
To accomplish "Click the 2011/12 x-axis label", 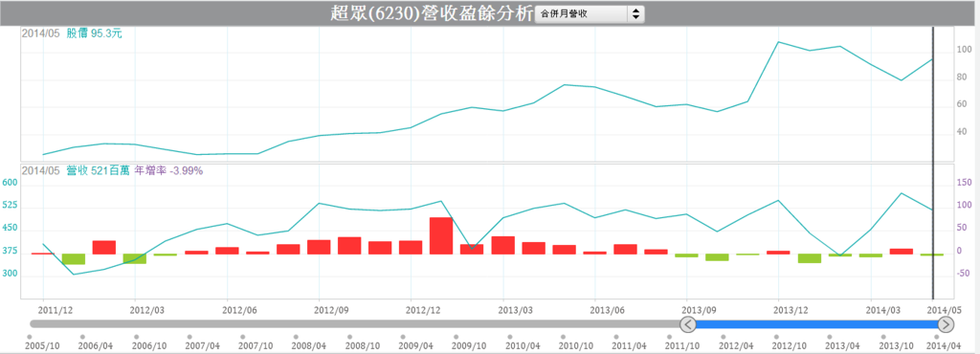I will coord(55,310).
